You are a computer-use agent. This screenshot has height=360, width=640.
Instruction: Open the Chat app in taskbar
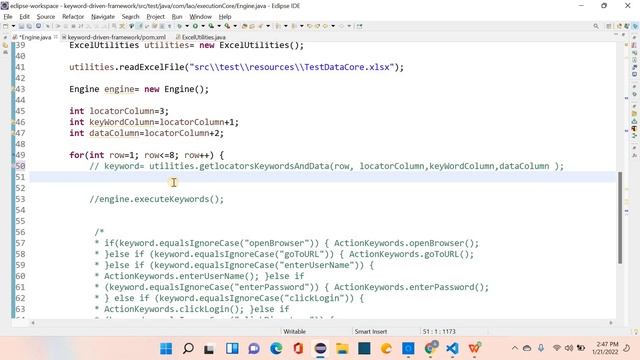point(254,349)
